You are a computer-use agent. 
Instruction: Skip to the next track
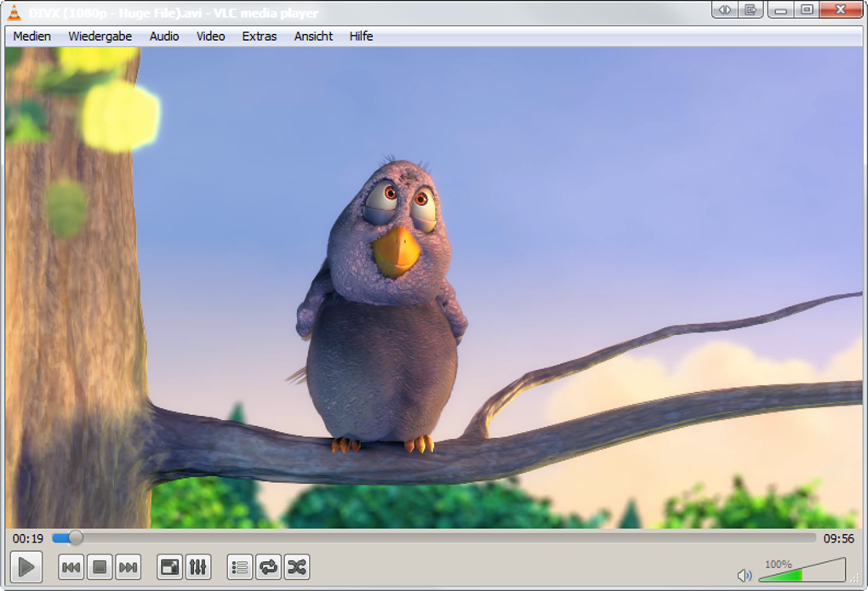coord(128,567)
